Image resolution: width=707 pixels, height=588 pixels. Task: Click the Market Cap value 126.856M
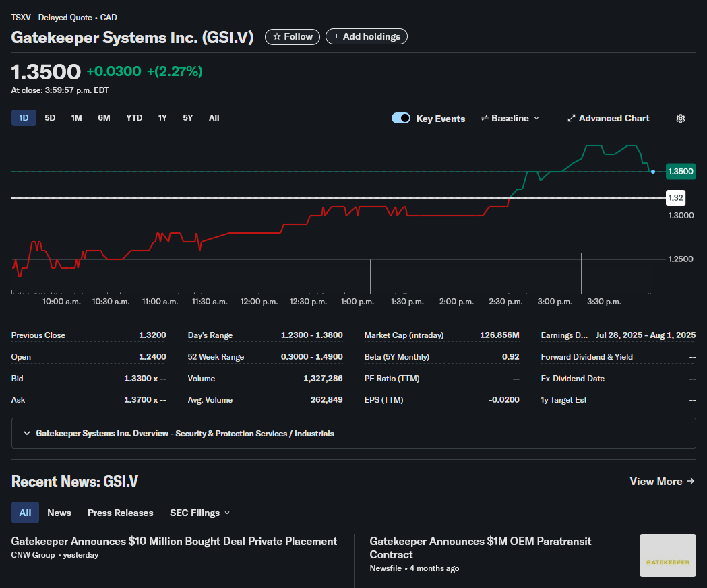pos(499,335)
